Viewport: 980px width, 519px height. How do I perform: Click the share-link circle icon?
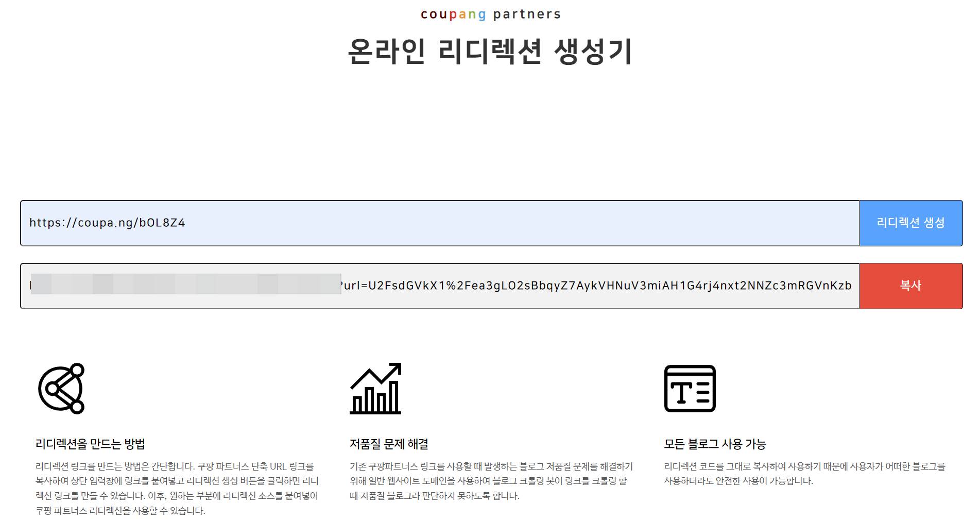point(61,389)
